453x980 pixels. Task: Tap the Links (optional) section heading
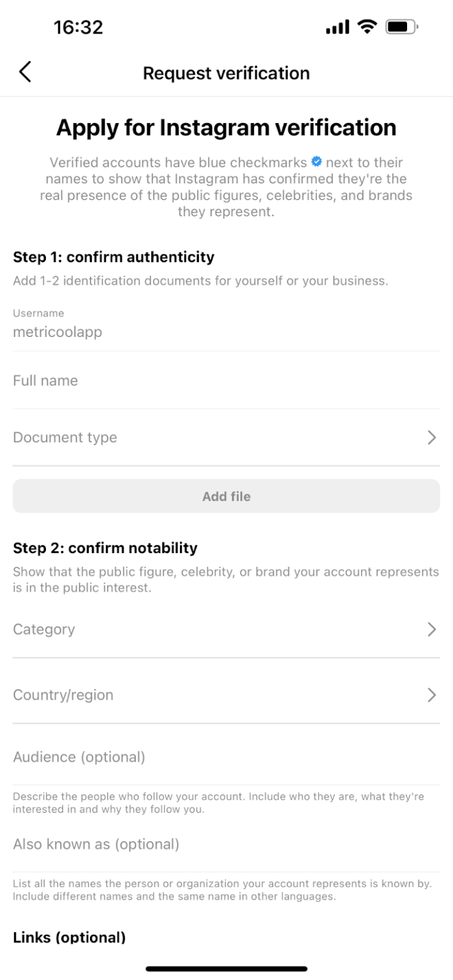69,937
